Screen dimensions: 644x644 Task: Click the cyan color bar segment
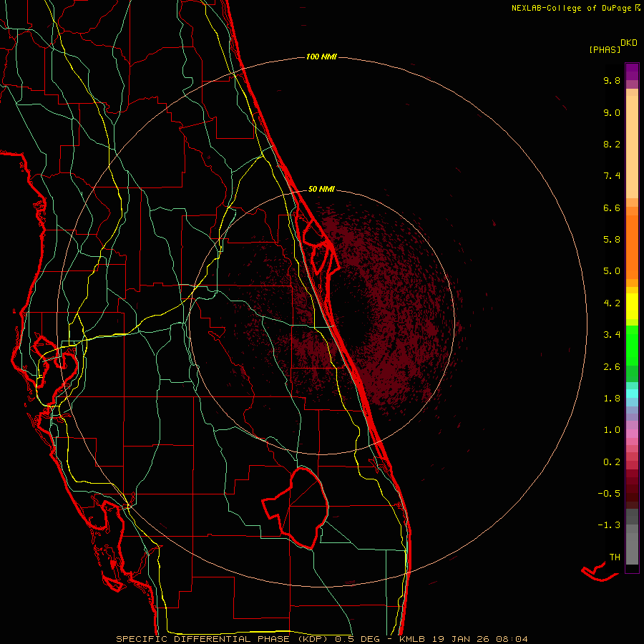(632, 394)
